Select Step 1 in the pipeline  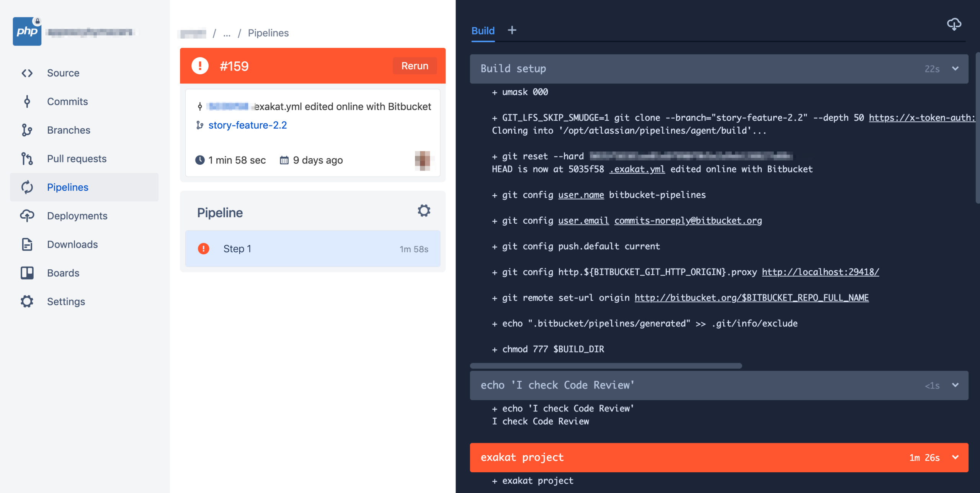(313, 249)
